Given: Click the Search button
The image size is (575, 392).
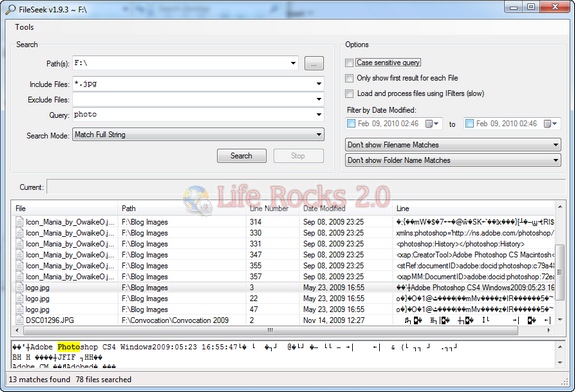Looking at the screenshot, I should (x=242, y=156).
